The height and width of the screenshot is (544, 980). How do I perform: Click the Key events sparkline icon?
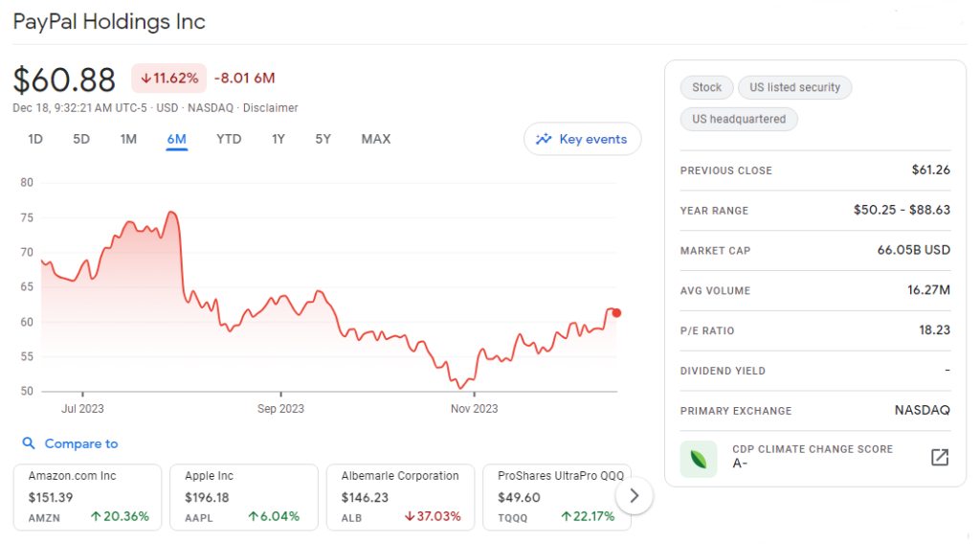[544, 139]
